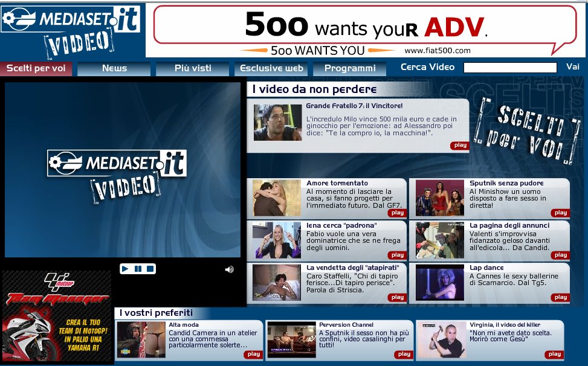Mute the player with the speaker icon
The image size is (588, 366).
click(230, 269)
